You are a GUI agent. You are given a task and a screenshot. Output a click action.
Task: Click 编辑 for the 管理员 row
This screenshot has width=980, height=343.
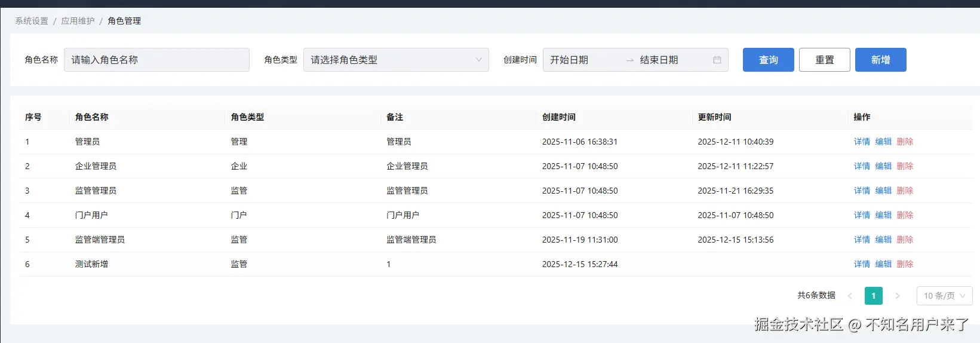[x=883, y=142]
